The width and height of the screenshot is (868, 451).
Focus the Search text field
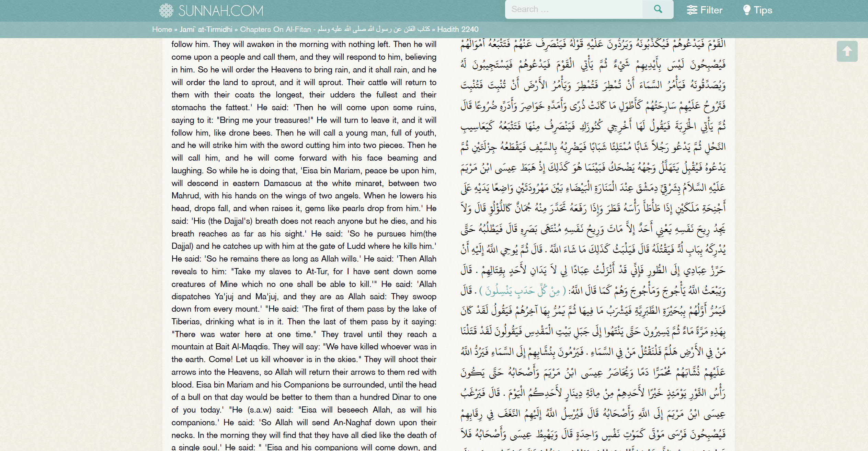[x=573, y=9]
